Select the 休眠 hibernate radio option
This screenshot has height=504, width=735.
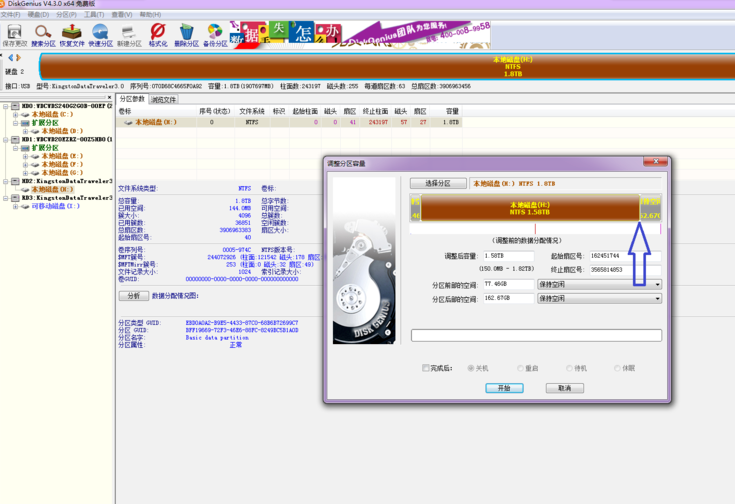coord(617,369)
